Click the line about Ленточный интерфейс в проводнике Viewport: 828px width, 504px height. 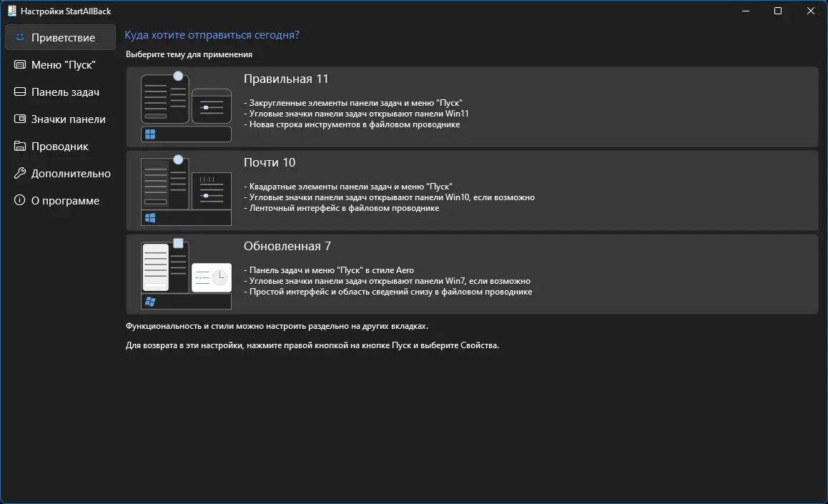pyautogui.click(x=341, y=208)
